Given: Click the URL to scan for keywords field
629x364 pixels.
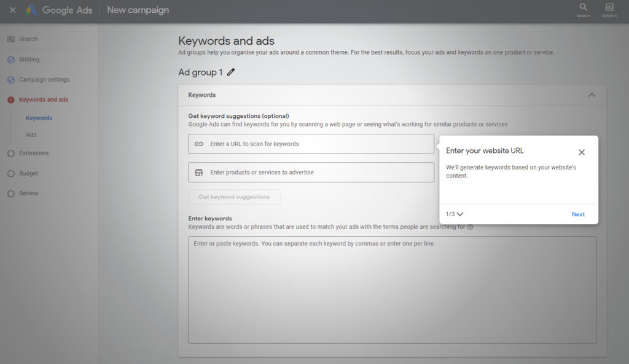Looking at the screenshot, I should 311,144.
